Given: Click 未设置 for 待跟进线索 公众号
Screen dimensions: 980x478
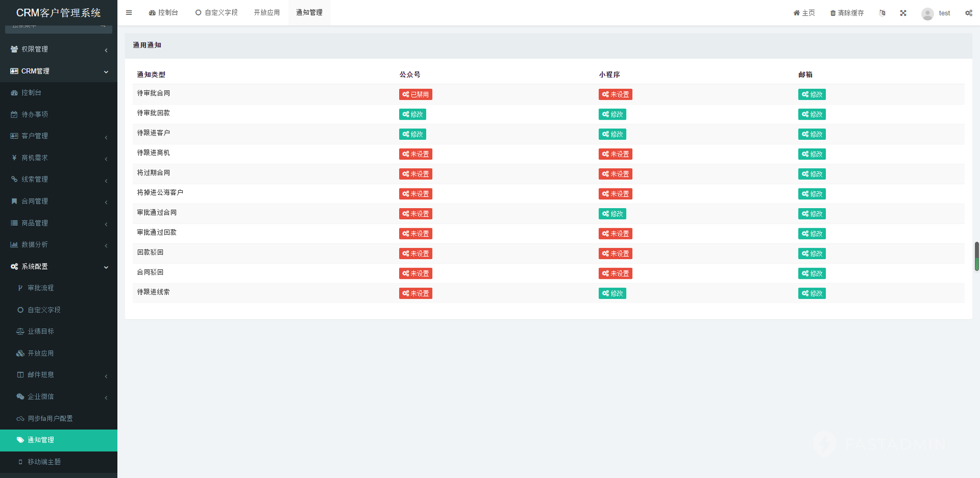Looking at the screenshot, I should coord(415,293).
